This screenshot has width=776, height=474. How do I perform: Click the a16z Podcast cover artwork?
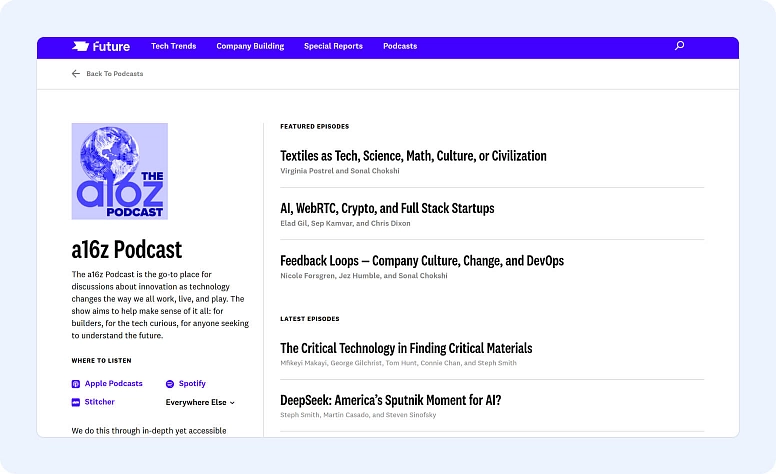pos(120,171)
